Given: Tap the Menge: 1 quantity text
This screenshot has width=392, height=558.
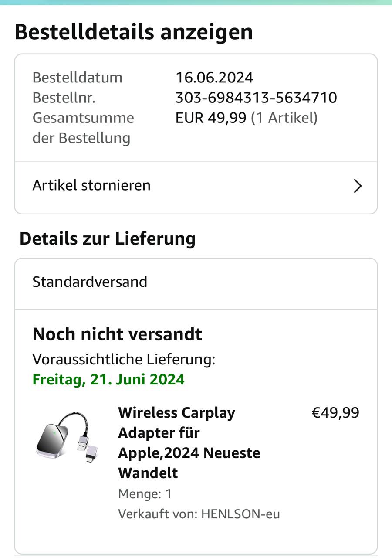Looking at the screenshot, I should pyautogui.click(x=145, y=494).
